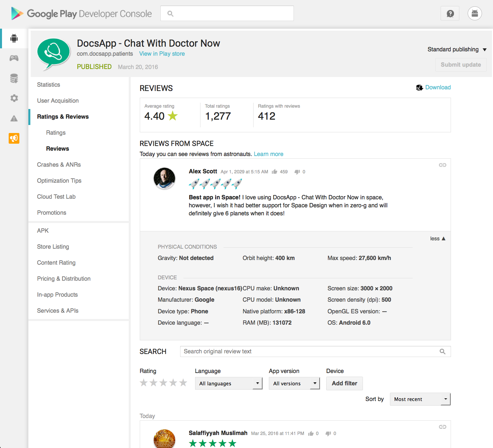The image size is (493, 448).
Task: Open the All languages dropdown
Action: (229, 383)
